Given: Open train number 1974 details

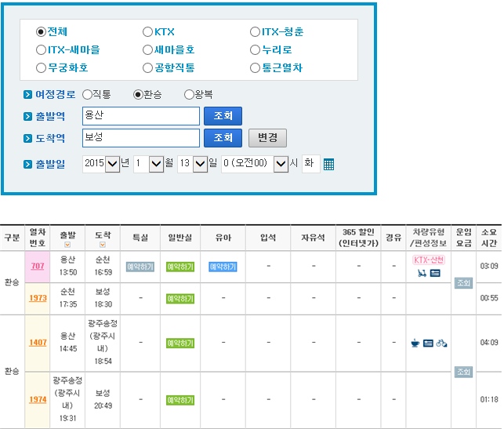Looking at the screenshot, I should pyautogui.click(x=38, y=399).
